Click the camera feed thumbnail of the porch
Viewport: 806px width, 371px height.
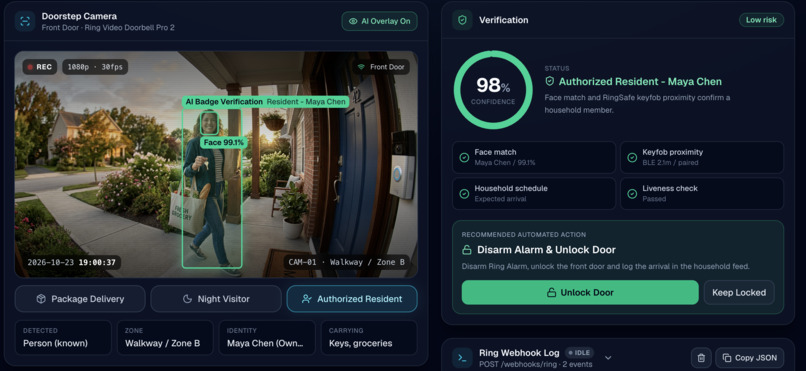click(x=216, y=164)
